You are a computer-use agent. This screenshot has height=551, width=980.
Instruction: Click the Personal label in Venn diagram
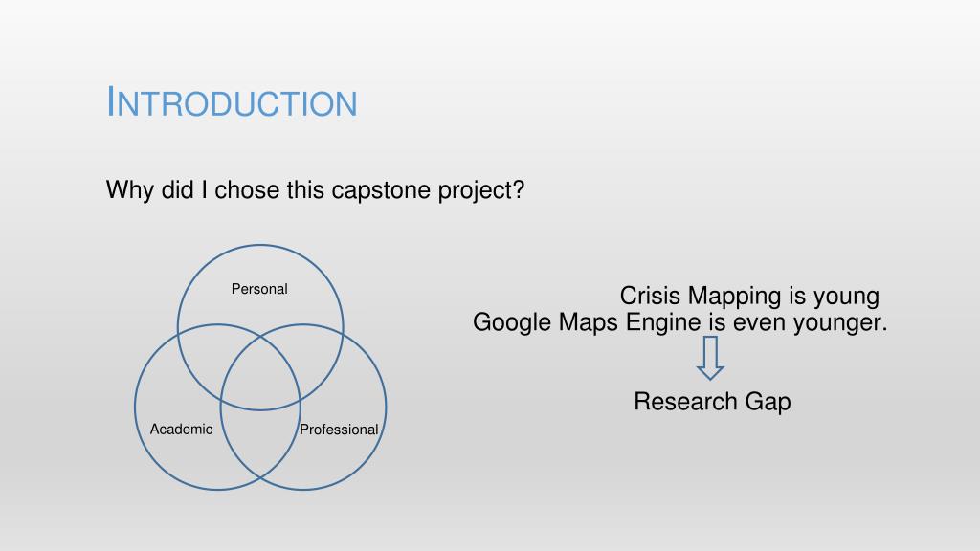tap(259, 289)
